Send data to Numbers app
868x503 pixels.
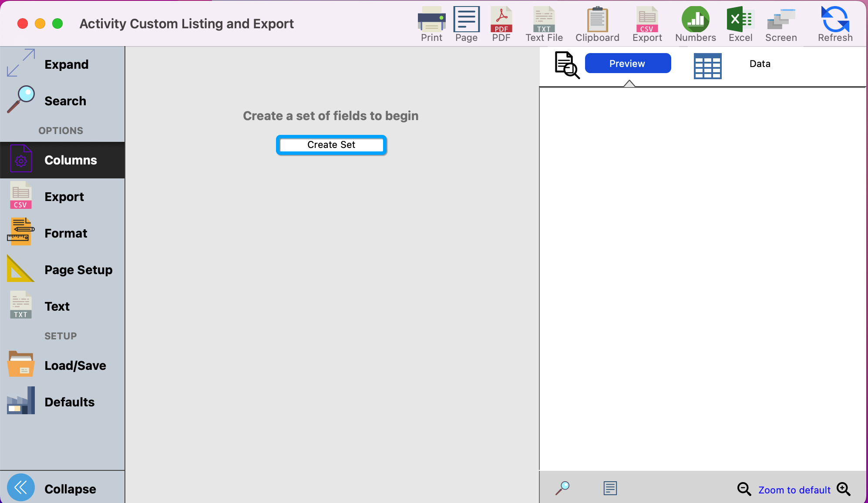[695, 20]
